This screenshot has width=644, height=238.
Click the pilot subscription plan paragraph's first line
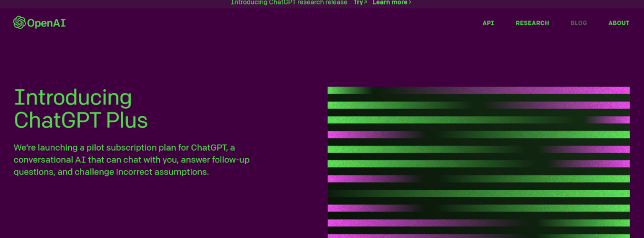click(124, 148)
